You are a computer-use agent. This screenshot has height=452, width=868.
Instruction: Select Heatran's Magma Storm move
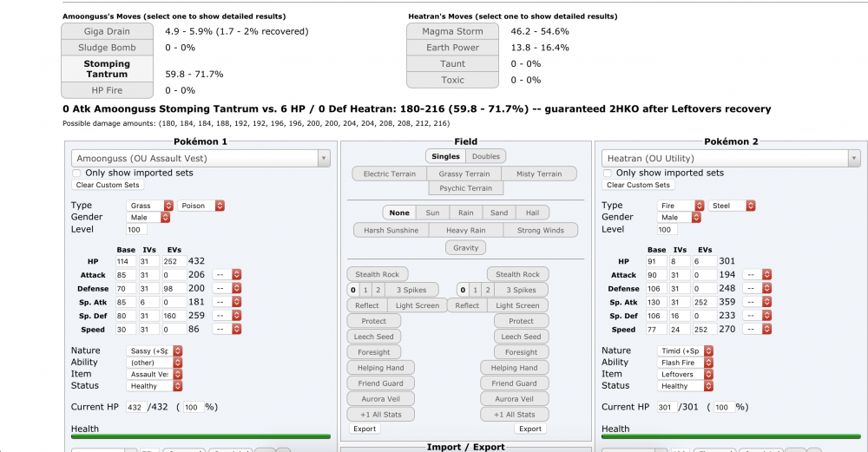pos(455,31)
